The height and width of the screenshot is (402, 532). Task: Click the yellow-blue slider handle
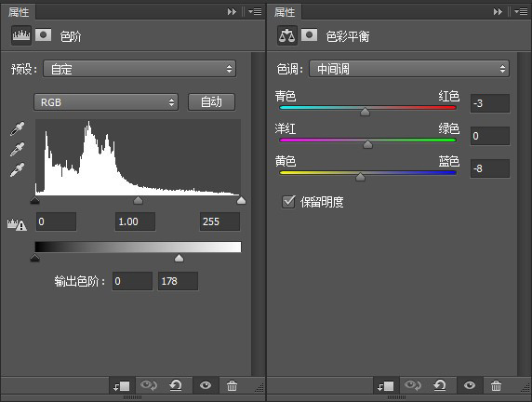click(x=360, y=177)
